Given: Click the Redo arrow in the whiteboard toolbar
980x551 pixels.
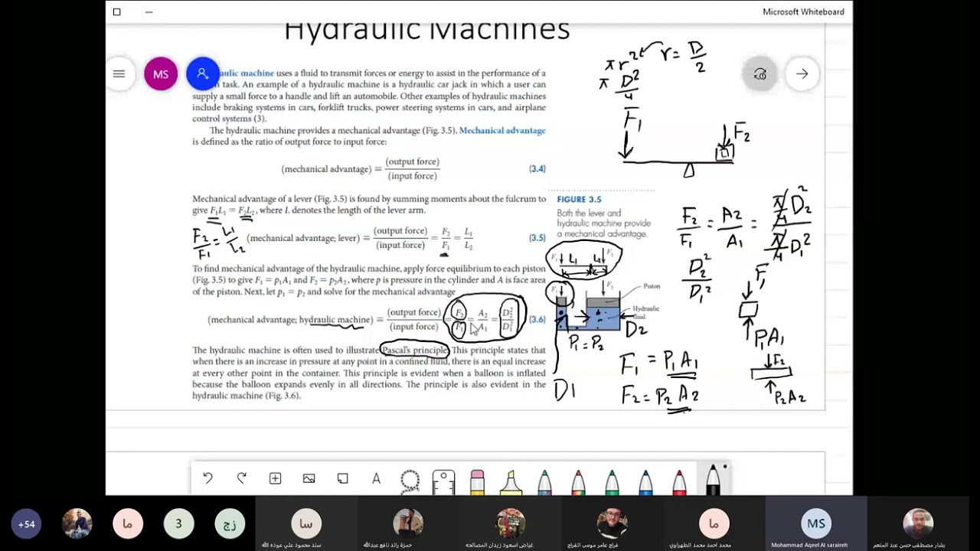Looking at the screenshot, I should pyautogui.click(x=241, y=478).
